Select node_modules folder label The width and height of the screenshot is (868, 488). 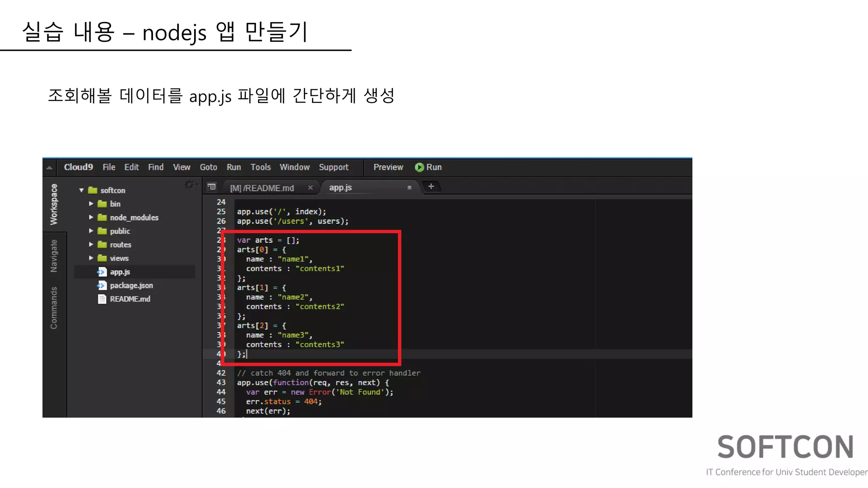point(134,217)
